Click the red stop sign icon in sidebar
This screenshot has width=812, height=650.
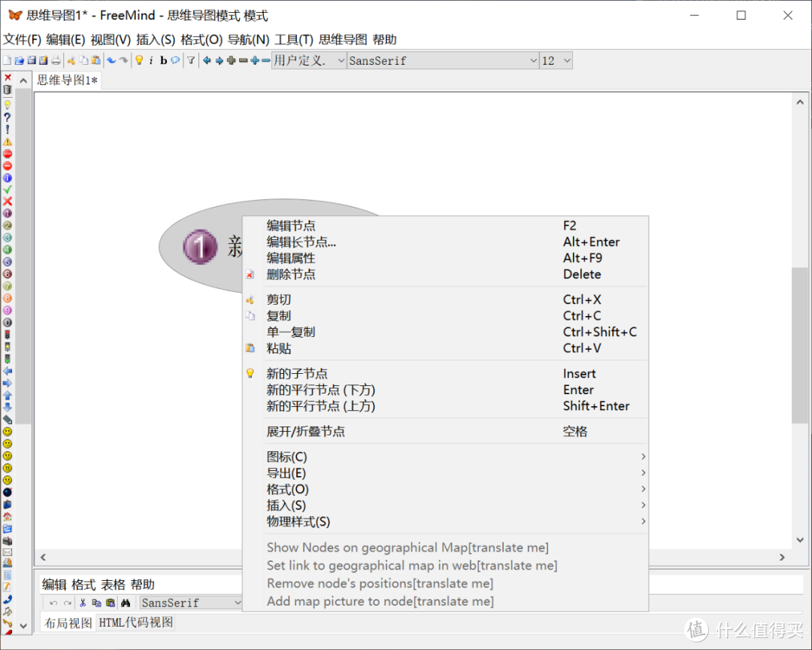pos(8,153)
